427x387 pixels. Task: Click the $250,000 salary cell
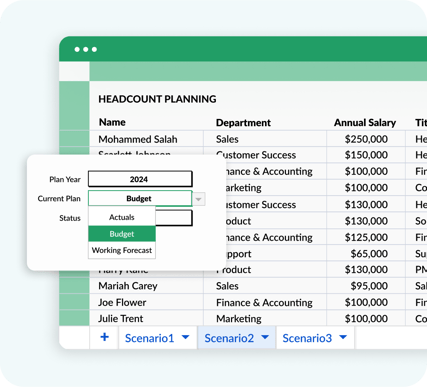point(366,139)
